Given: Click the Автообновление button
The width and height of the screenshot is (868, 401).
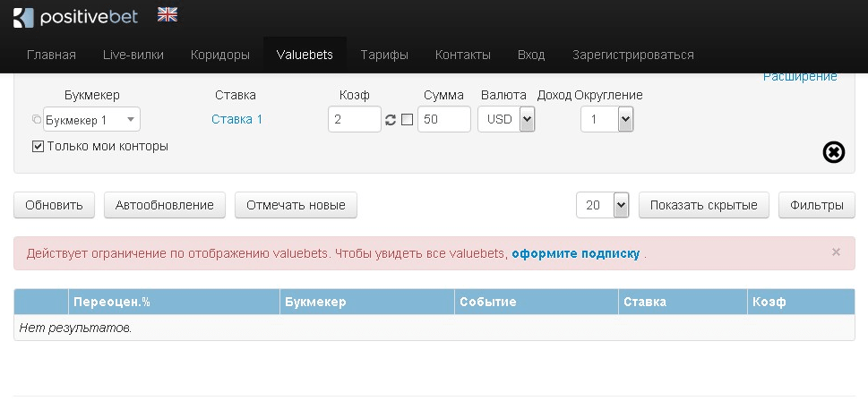Looking at the screenshot, I should [165, 205].
